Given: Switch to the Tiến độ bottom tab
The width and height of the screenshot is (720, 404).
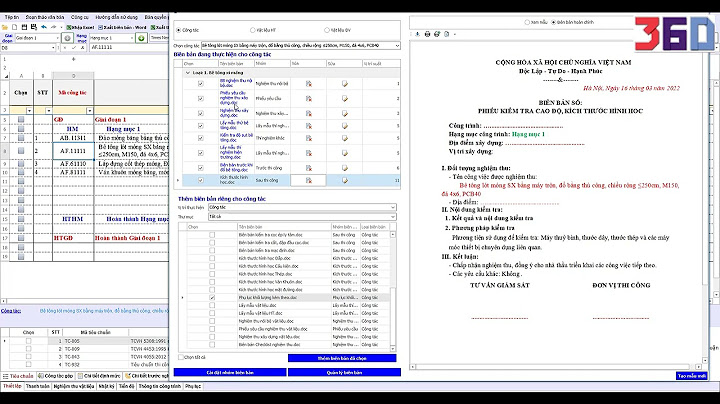Looking at the screenshot, I should click(126, 387).
